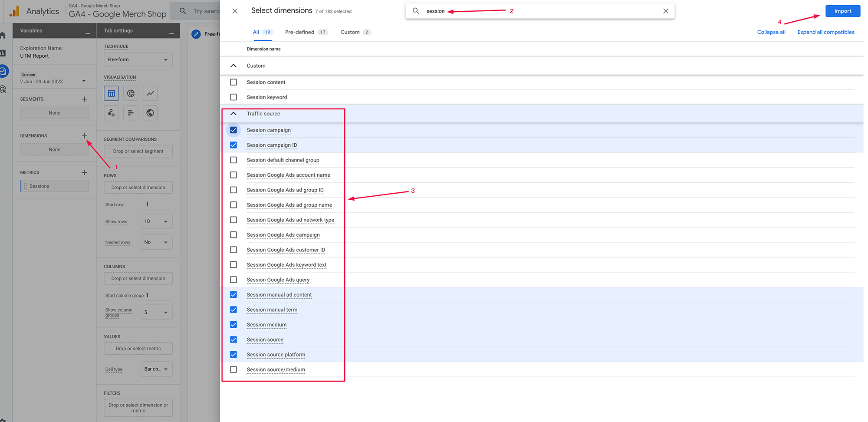The width and height of the screenshot is (868, 422).
Task: Open the Technique dropdown showing Free-form
Action: (138, 59)
